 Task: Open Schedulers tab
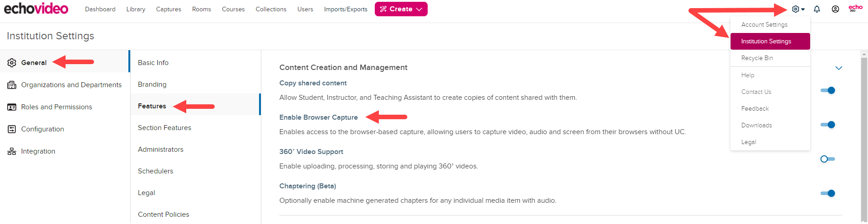tap(195, 171)
